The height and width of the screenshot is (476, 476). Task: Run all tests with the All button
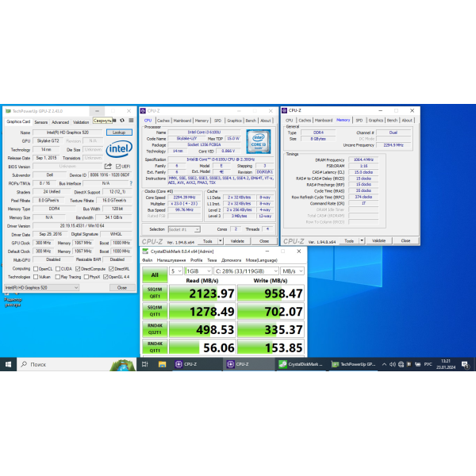(x=155, y=274)
